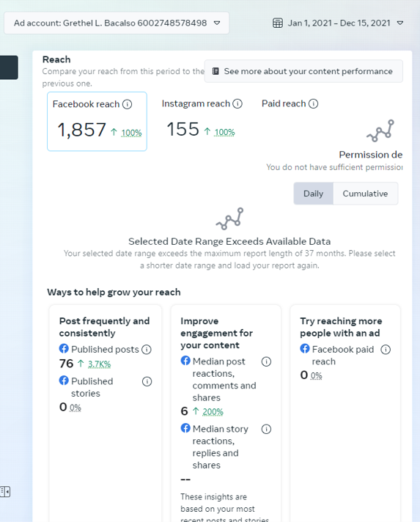Click Try reaching more people with an ad

[341, 327]
